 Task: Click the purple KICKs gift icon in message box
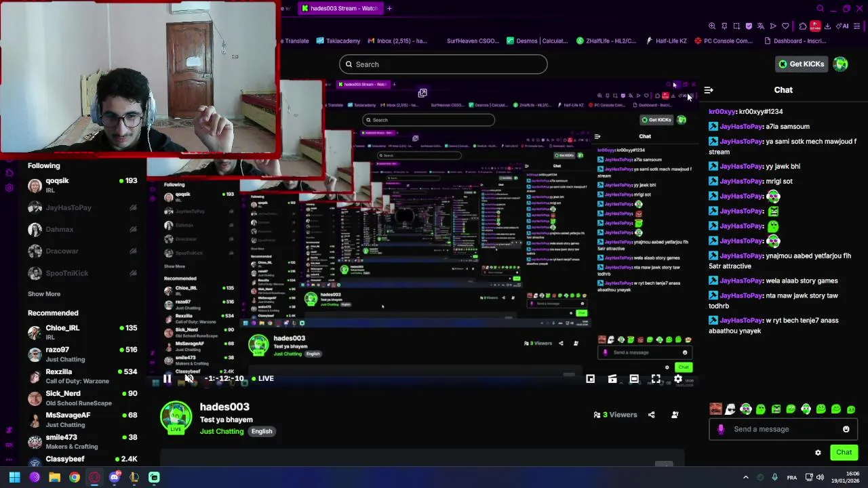[721, 429]
